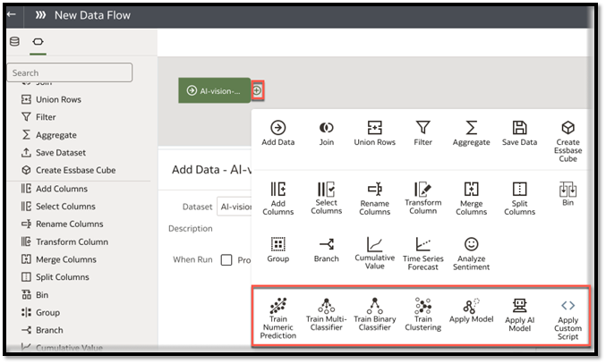This screenshot has width=606, height=364.
Task: Choose Transform Column in the popup
Action: tap(422, 199)
